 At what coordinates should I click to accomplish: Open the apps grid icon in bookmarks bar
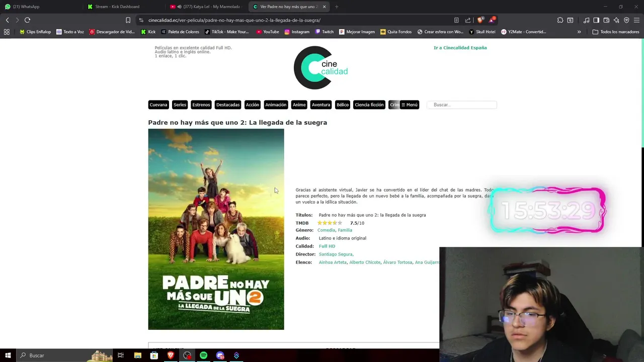7,32
